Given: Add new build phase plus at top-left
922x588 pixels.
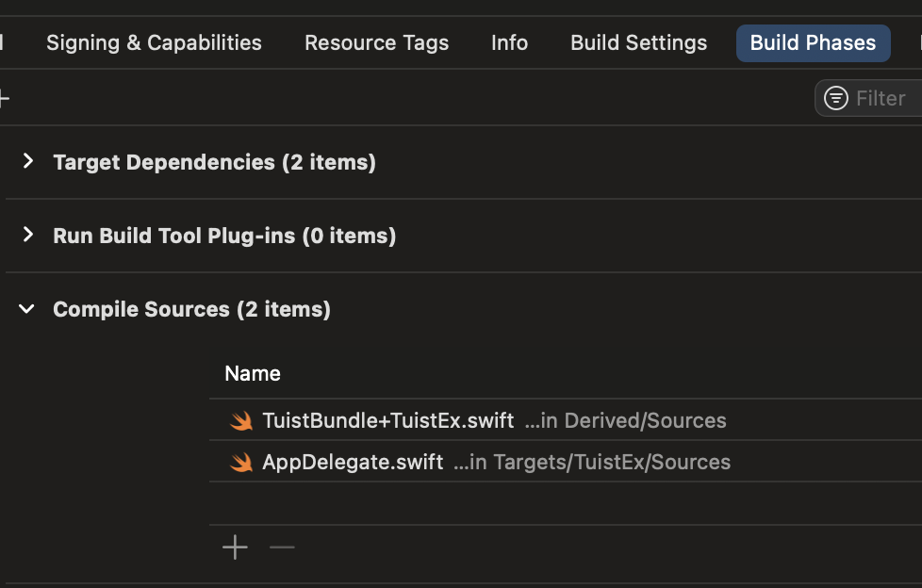Looking at the screenshot, I should (x=4, y=98).
